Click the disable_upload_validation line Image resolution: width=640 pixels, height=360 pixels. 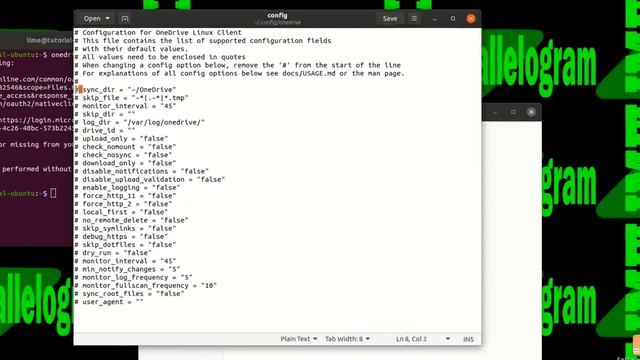point(150,179)
